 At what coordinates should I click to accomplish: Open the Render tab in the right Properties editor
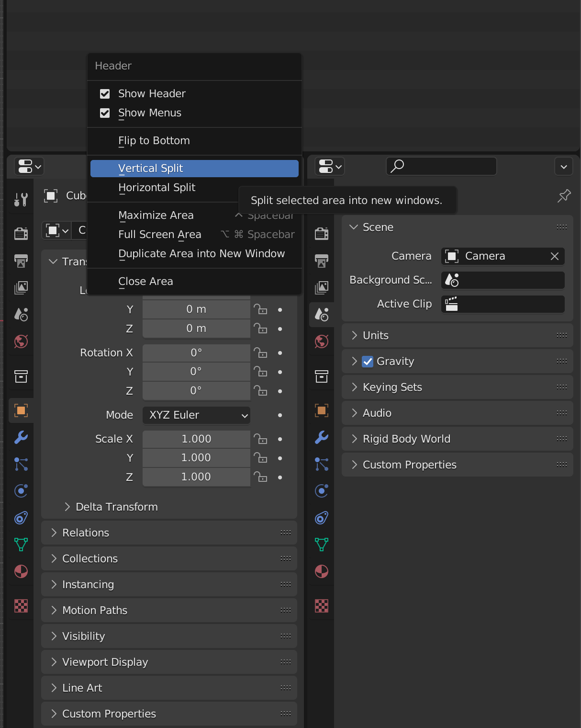(x=322, y=233)
